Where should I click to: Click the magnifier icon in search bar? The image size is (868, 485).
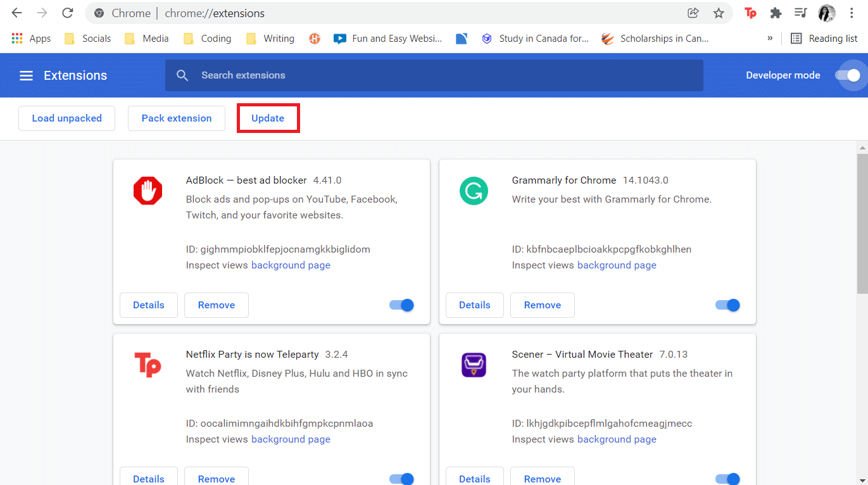[182, 75]
